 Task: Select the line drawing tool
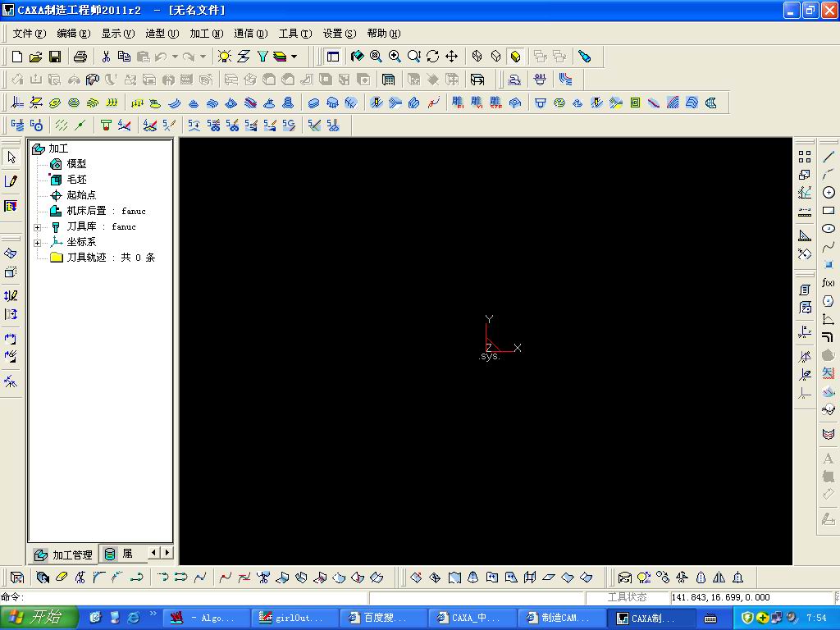[x=828, y=157]
